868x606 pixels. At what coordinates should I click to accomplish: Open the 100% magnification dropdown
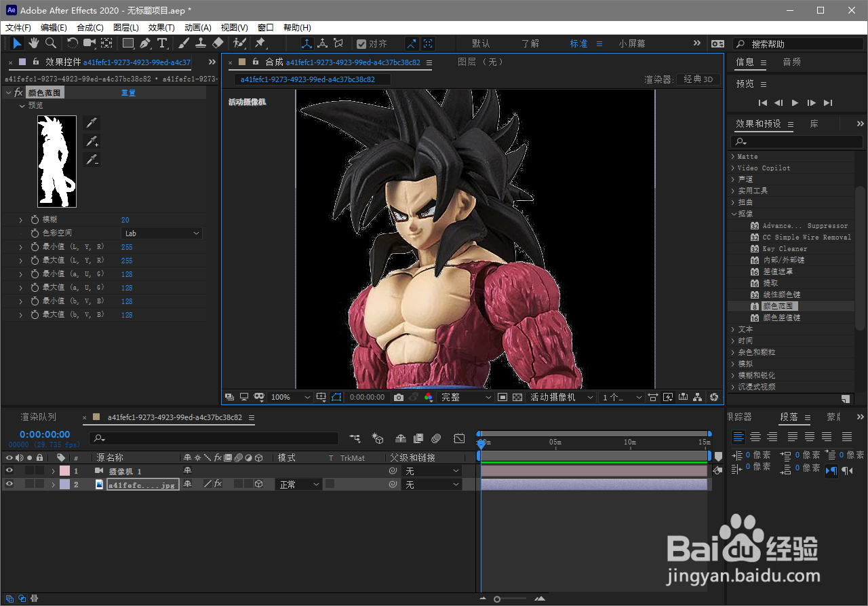click(290, 397)
